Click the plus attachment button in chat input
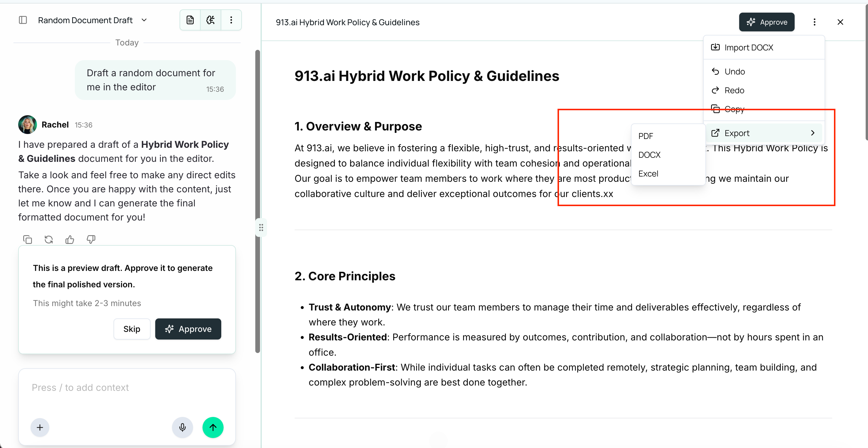 click(x=40, y=427)
